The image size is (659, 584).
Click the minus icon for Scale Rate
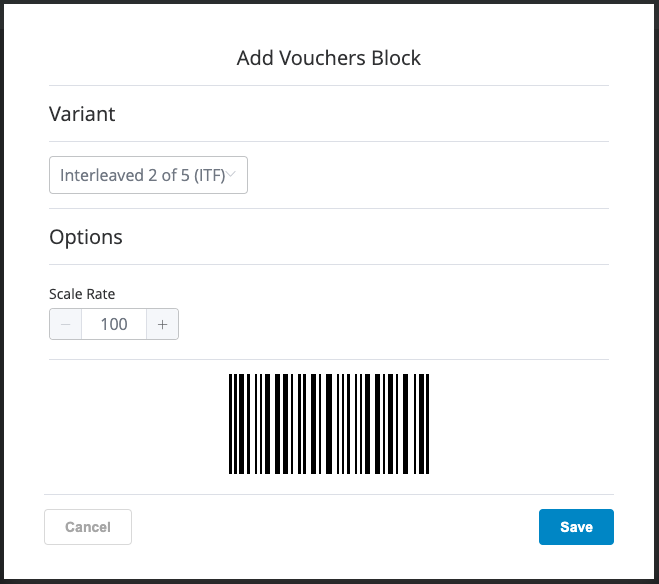(66, 324)
